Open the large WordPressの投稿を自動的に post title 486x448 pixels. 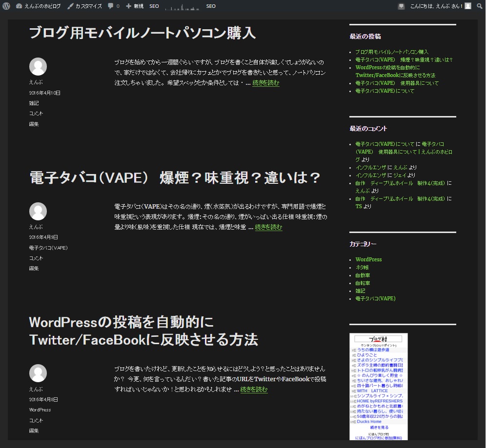(x=143, y=331)
